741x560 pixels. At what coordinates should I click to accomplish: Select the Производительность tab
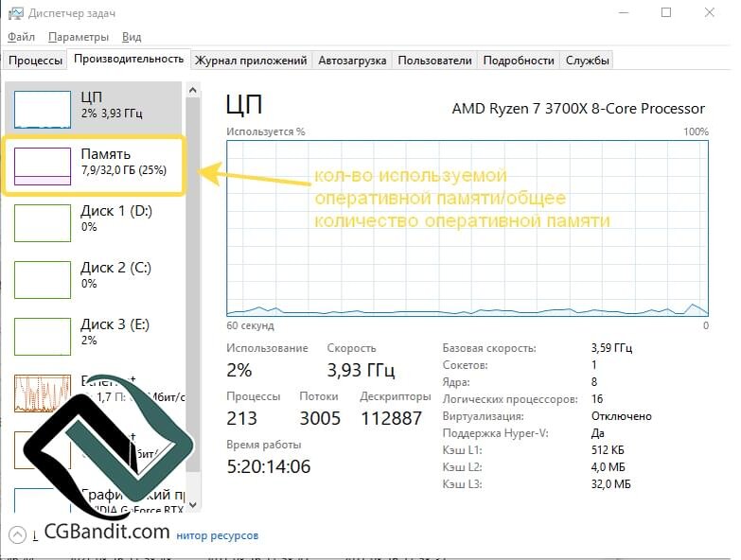[x=129, y=59]
